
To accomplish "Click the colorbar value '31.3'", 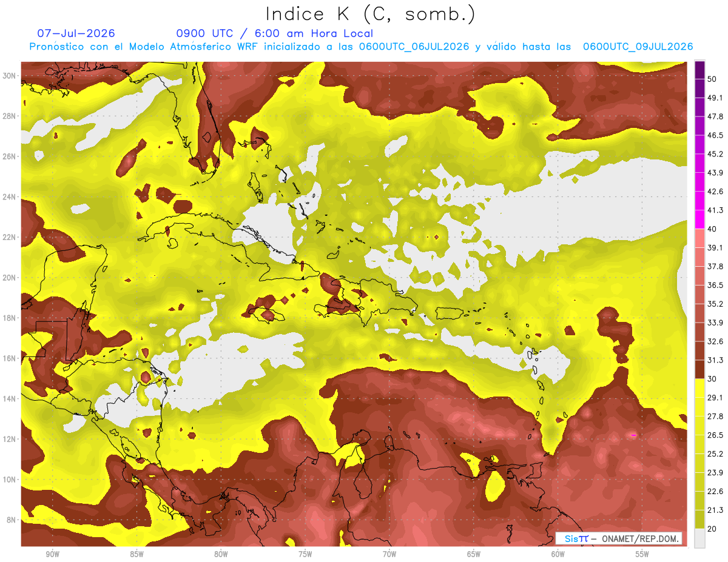I will pos(716,360).
